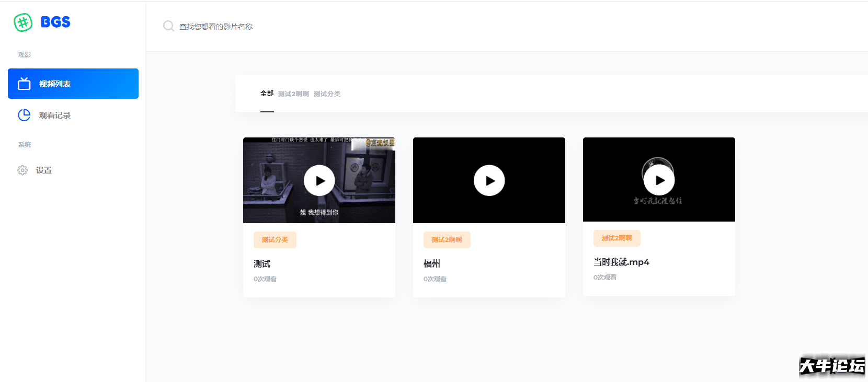This screenshot has width=868, height=382.
Task: Open 视频列表 in the sidebar
Action: coord(73,84)
